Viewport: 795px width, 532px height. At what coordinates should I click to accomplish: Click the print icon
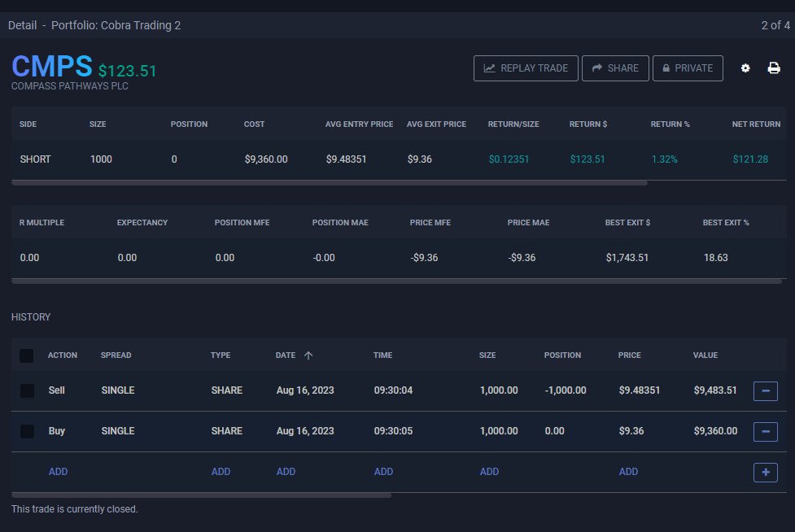[x=774, y=68]
